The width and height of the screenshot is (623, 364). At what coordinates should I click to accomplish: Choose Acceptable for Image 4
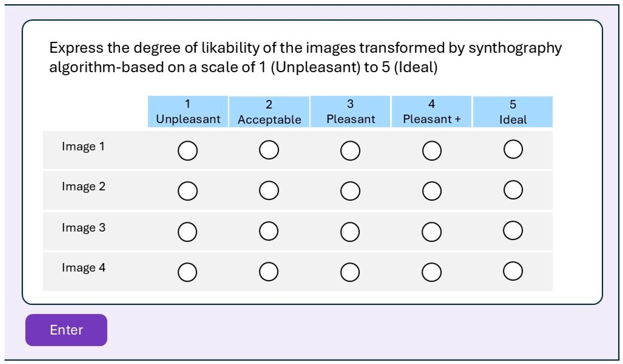[x=269, y=272]
